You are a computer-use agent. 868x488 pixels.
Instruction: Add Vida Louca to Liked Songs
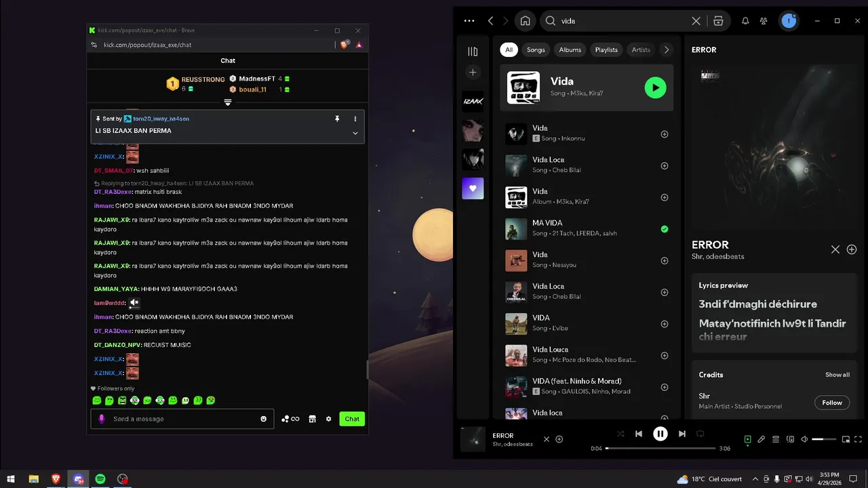pos(665,356)
